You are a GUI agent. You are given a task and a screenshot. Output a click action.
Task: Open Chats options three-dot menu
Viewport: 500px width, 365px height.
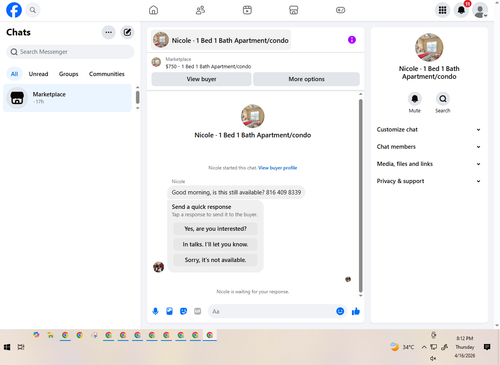pos(108,32)
